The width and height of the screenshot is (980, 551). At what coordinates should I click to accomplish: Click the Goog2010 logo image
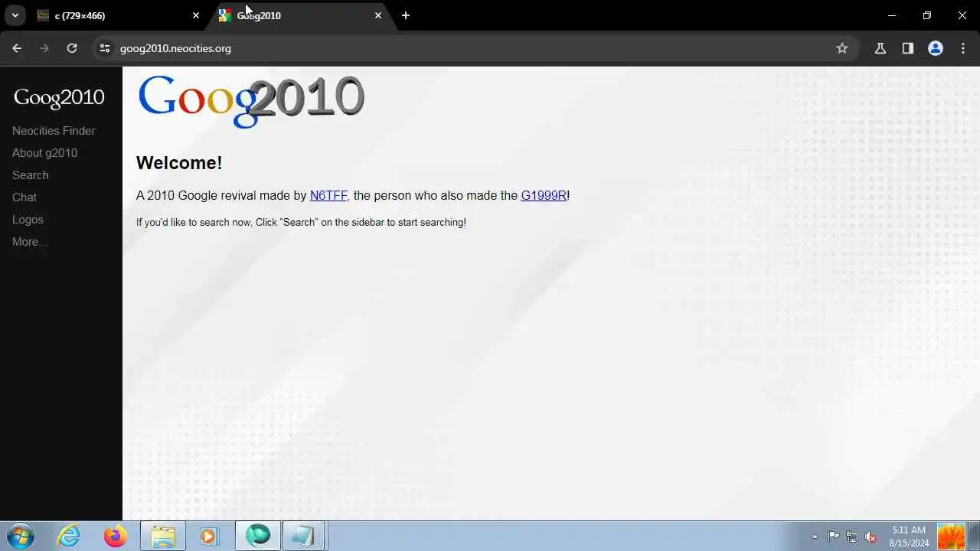250,100
